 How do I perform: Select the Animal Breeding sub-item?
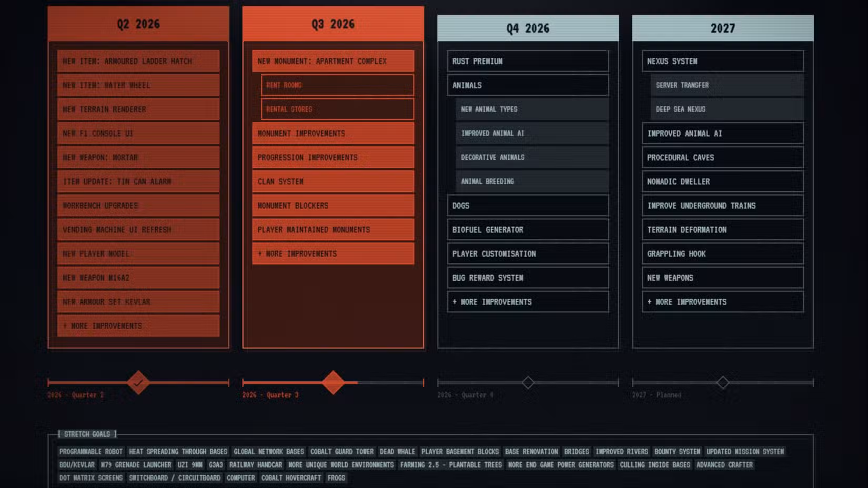click(x=532, y=181)
